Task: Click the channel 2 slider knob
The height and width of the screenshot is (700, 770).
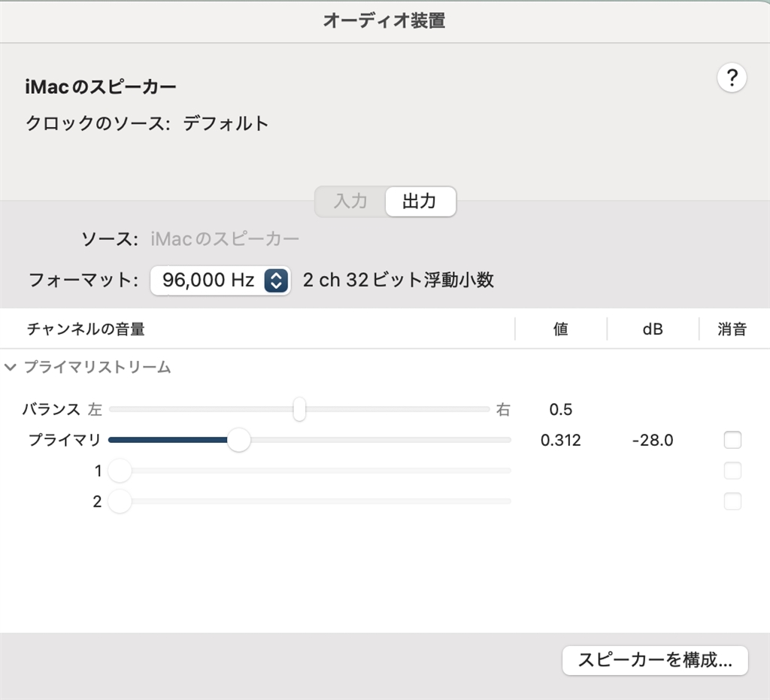Action: click(120, 502)
